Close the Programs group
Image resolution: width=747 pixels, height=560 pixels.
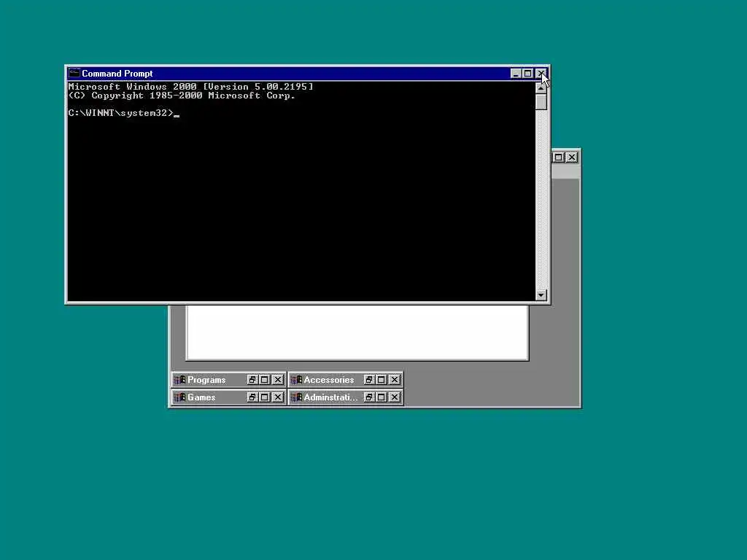[x=278, y=379]
